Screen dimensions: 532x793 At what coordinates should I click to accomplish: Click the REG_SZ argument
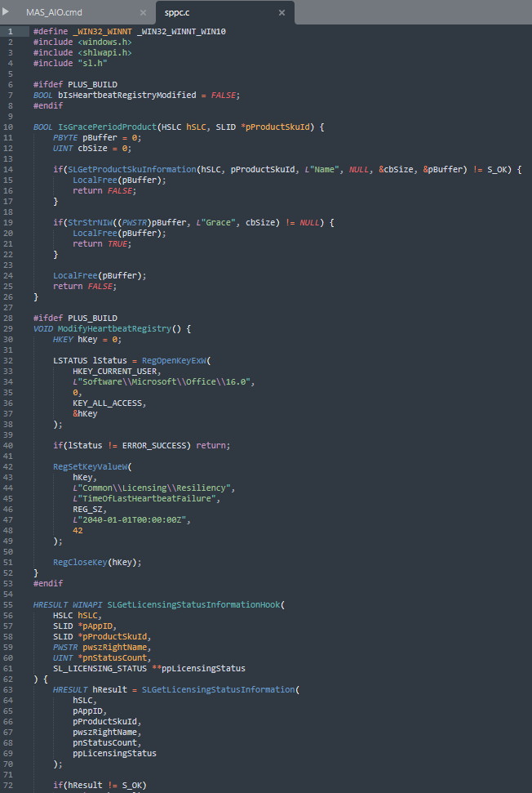pyautogui.click(x=87, y=510)
